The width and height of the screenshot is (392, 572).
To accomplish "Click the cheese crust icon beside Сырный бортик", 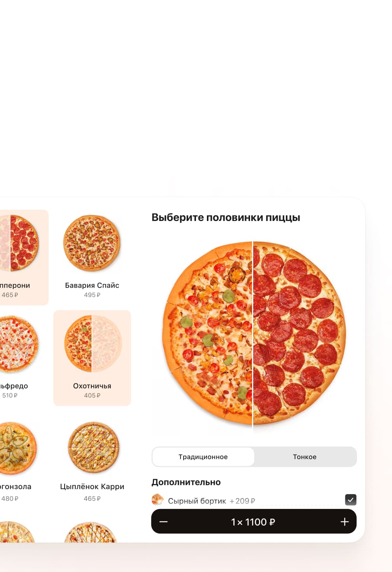I will [x=157, y=500].
